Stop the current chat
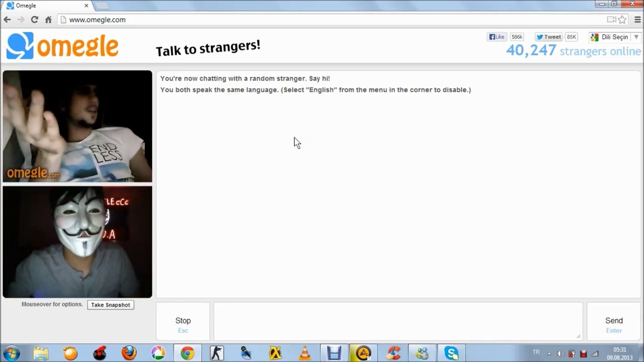Viewport: 644px width, 362px height. 183,321
